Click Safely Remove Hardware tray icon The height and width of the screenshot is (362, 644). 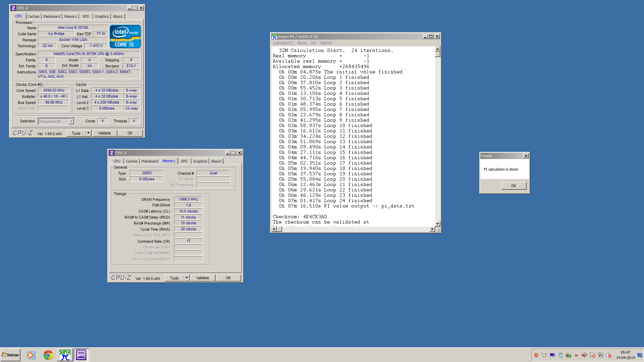point(568,355)
